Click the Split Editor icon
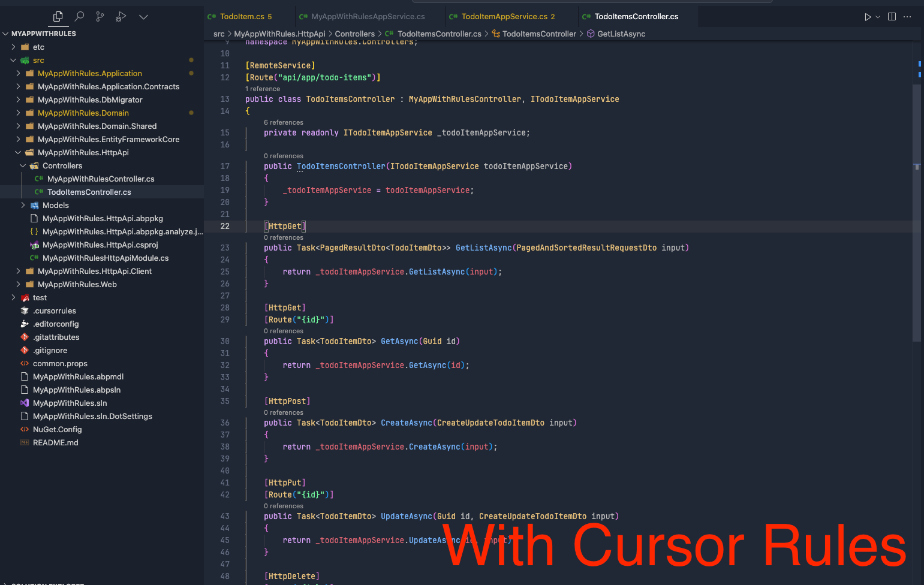Viewport: 924px width, 585px height. click(x=892, y=17)
